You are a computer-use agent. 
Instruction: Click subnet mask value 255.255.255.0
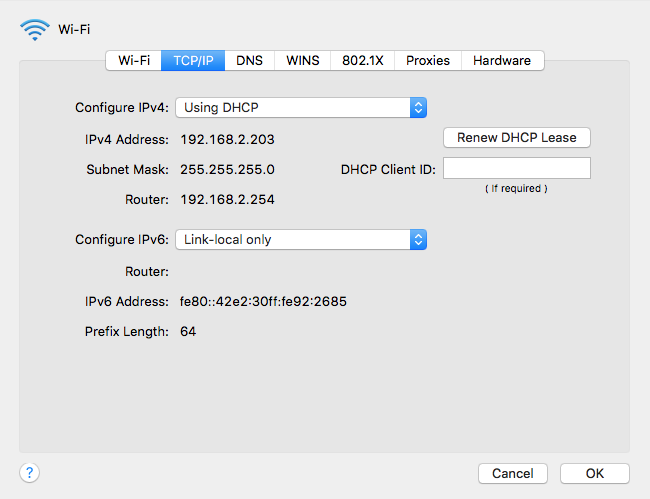[227, 170]
